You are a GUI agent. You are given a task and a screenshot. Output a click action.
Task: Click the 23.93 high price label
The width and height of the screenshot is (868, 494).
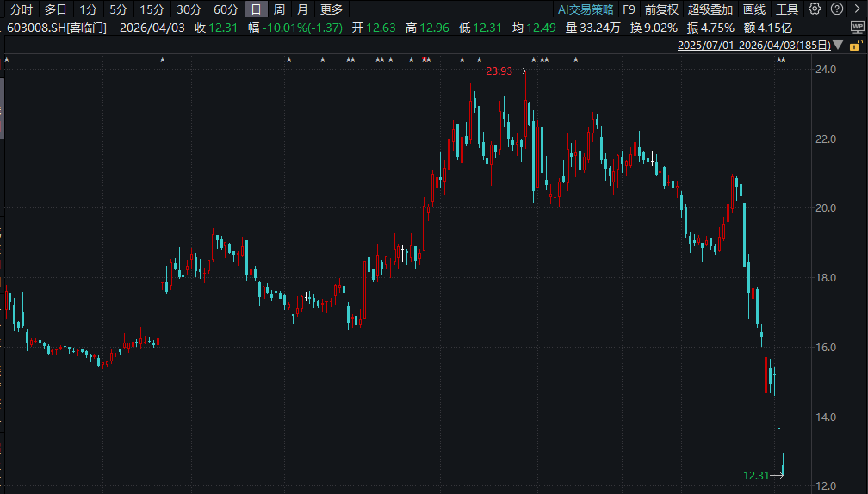click(x=499, y=71)
